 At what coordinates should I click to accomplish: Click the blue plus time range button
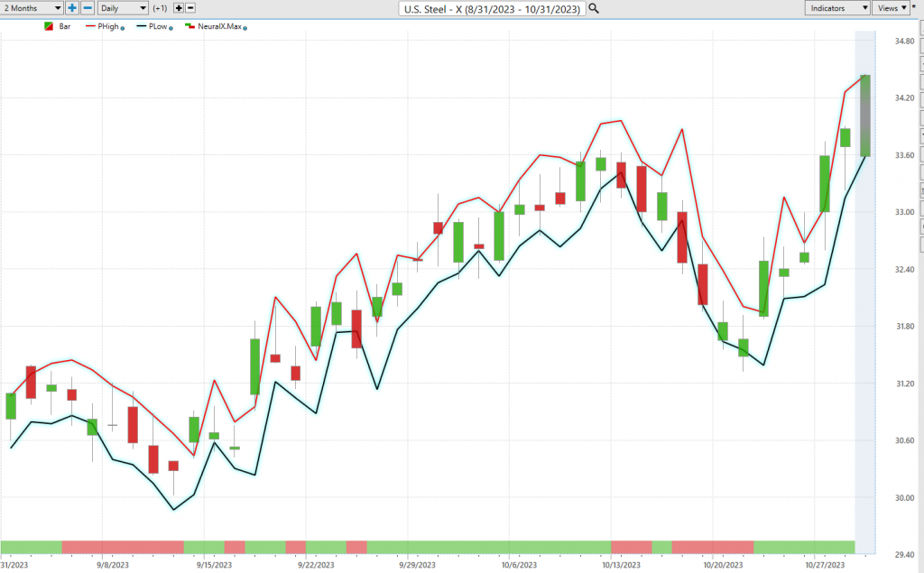[x=72, y=8]
